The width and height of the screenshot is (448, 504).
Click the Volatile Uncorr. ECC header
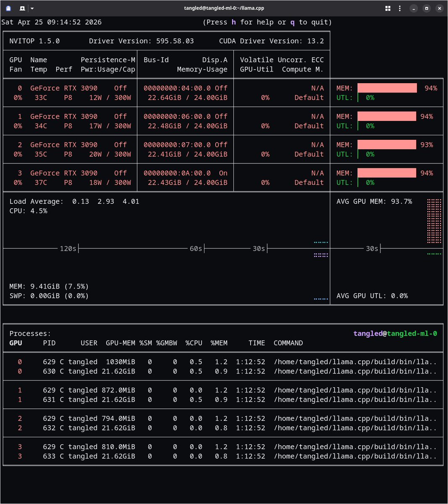click(x=282, y=60)
